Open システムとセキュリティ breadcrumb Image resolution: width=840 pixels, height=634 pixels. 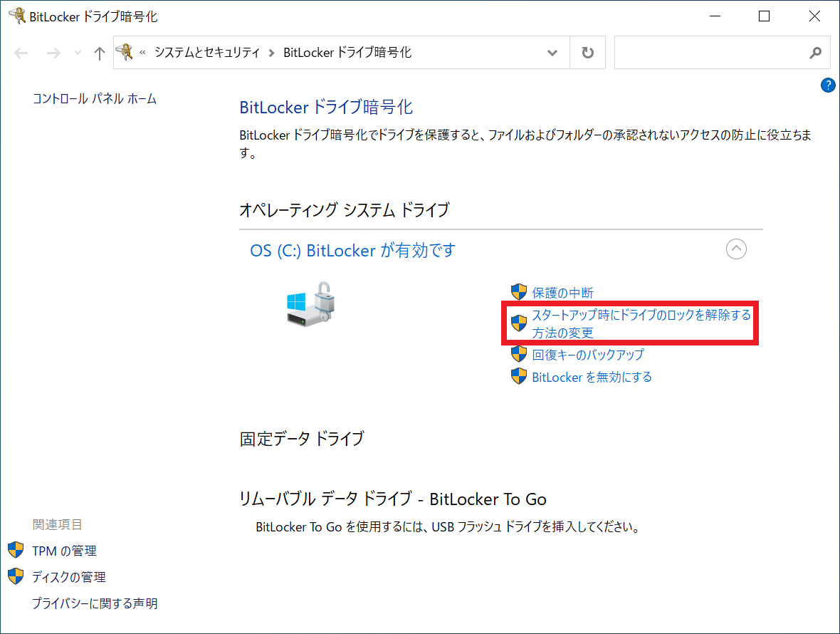206,53
